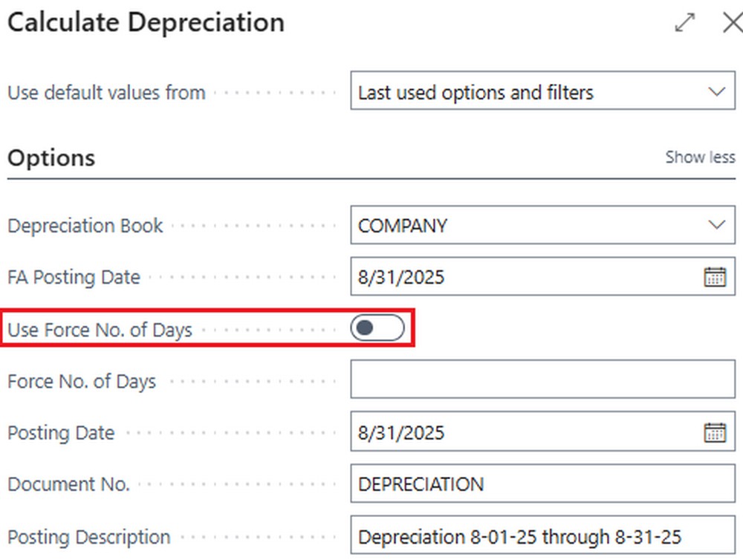The image size is (743, 560).
Task: Click the Options section heading
Action: coord(51,157)
